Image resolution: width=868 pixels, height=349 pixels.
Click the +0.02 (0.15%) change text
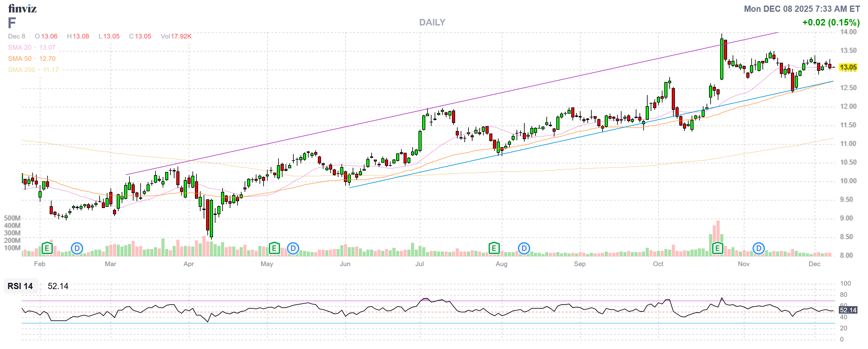coord(831,23)
